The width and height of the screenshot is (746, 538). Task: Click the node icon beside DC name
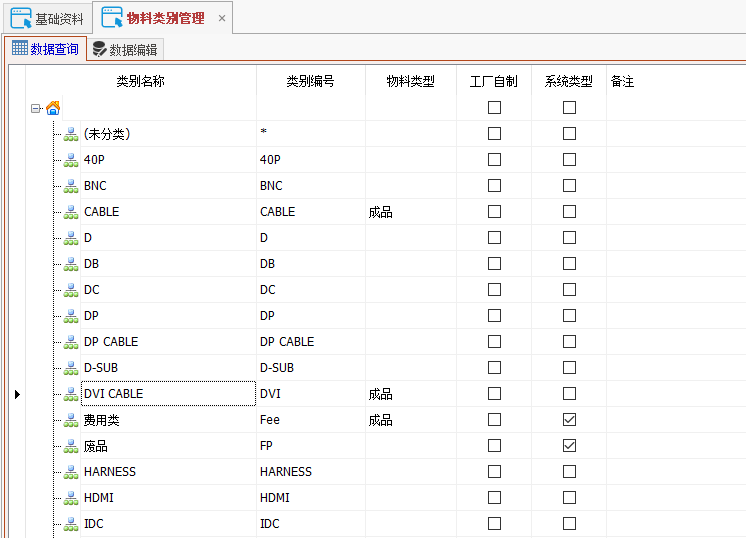(x=71, y=290)
